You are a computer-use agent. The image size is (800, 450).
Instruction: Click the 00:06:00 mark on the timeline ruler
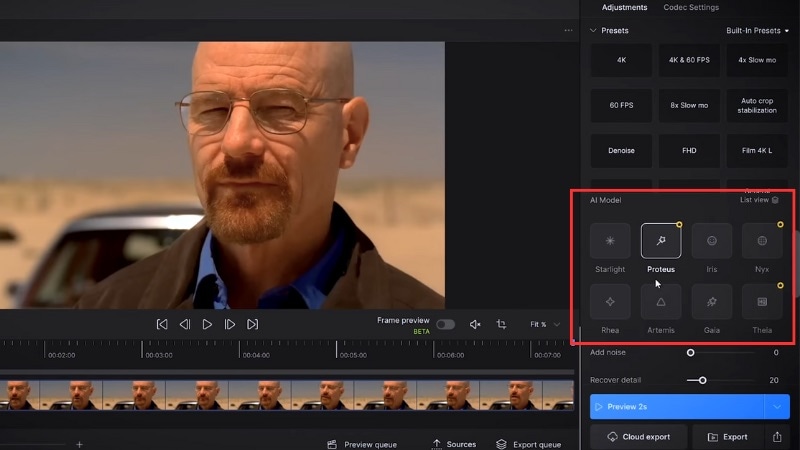(x=451, y=355)
